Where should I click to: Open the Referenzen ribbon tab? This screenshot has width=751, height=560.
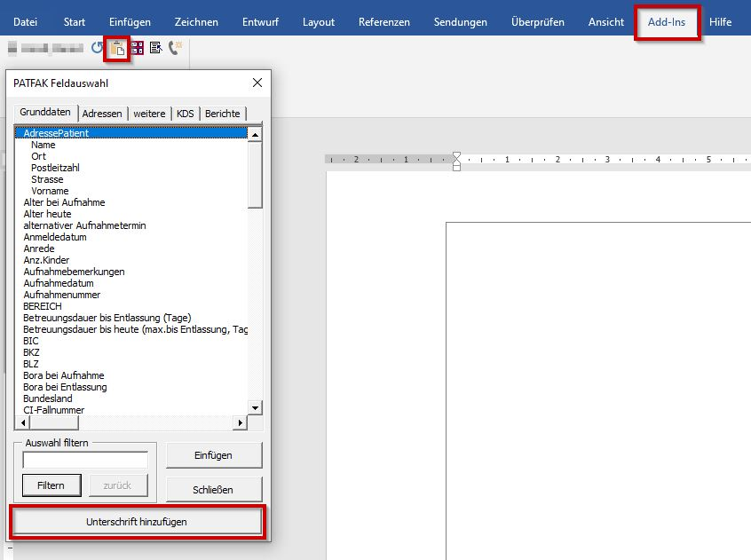(384, 22)
